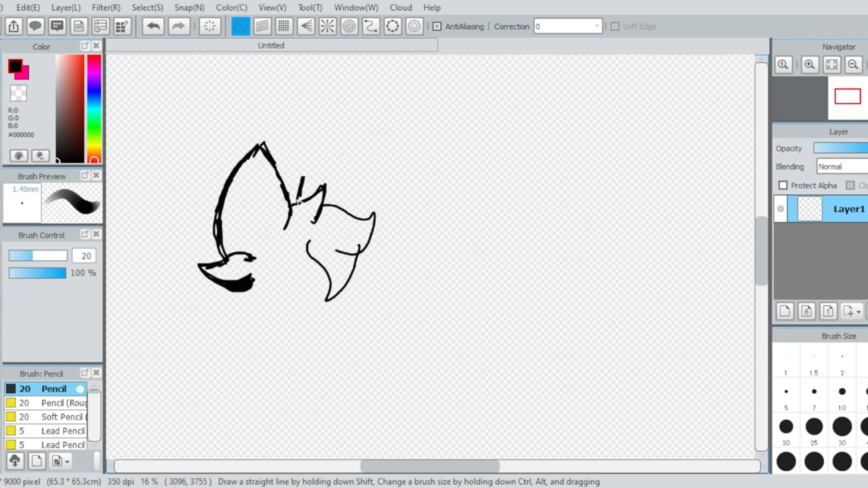Click the Redo arrow in toolbar
This screenshot has width=868, height=488.
click(x=178, y=26)
